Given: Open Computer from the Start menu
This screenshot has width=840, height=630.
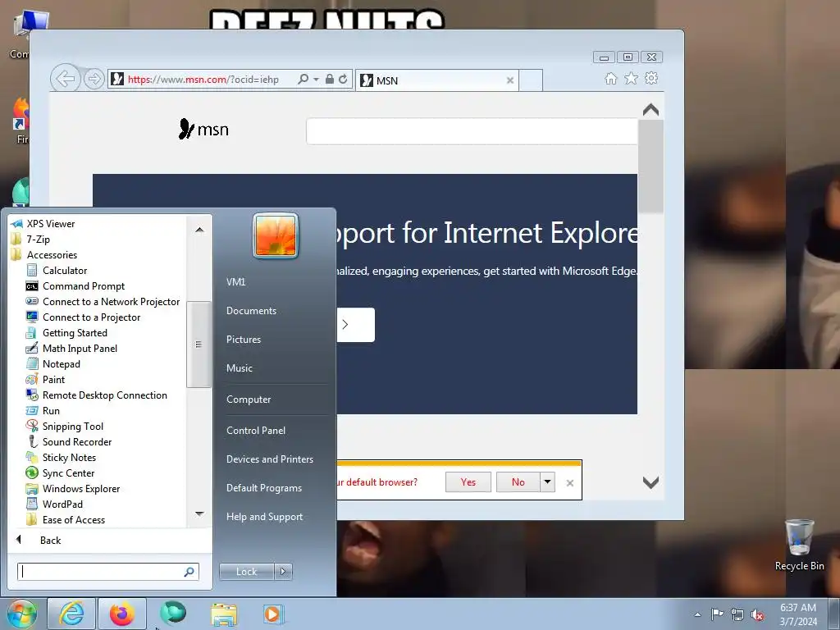Looking at the screenshot, I should [249, 399].
